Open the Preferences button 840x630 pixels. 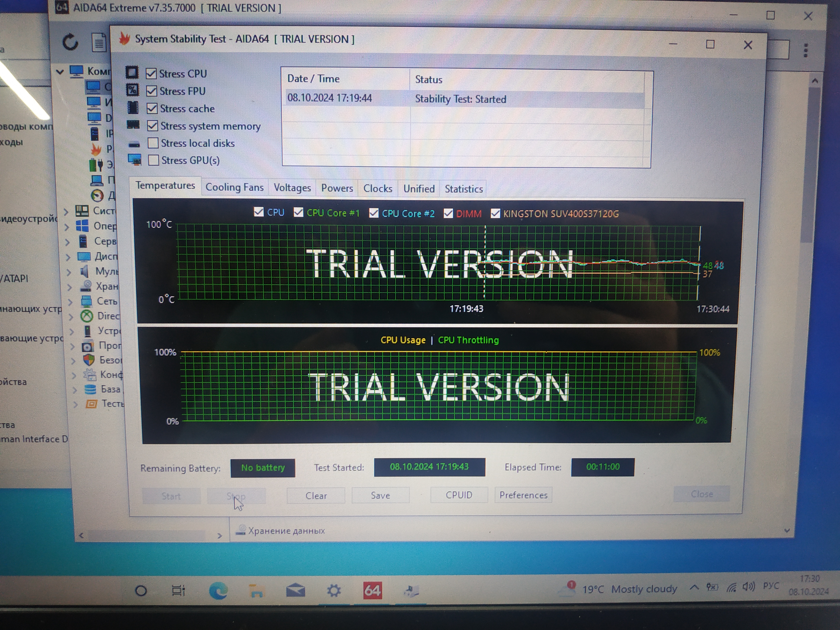click(x=523, y=495)
